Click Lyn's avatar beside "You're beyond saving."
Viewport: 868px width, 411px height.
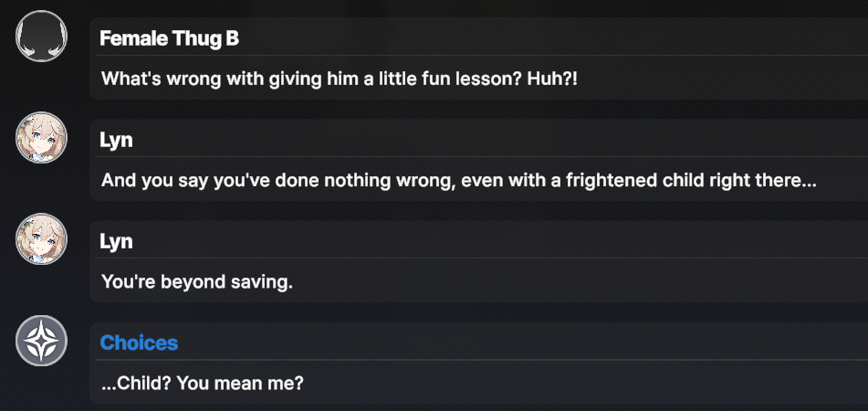point(42,240)
